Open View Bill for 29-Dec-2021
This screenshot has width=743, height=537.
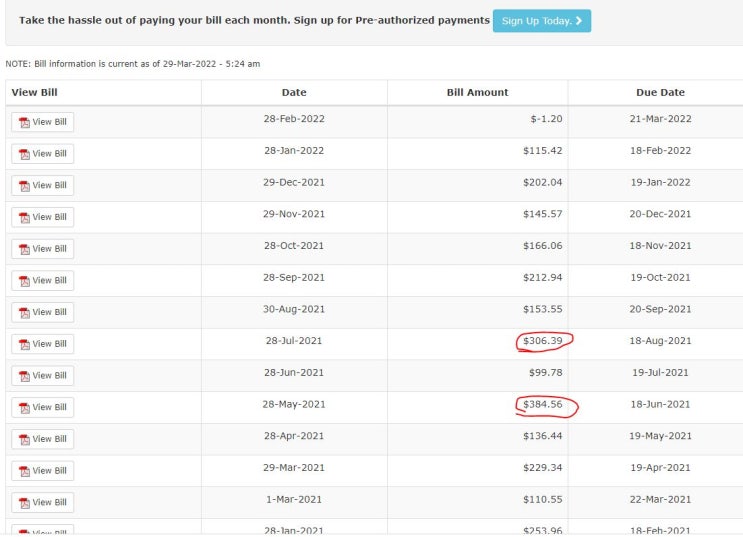43,186
